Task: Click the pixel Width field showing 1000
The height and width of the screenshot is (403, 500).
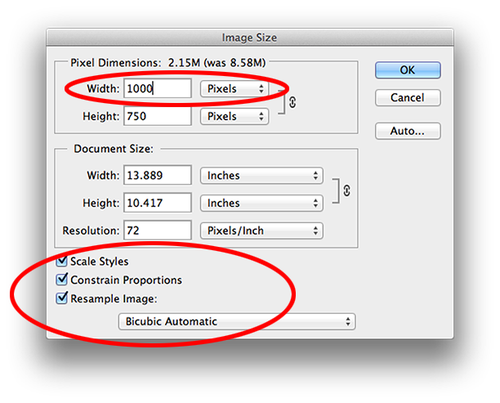Action: 158,88
